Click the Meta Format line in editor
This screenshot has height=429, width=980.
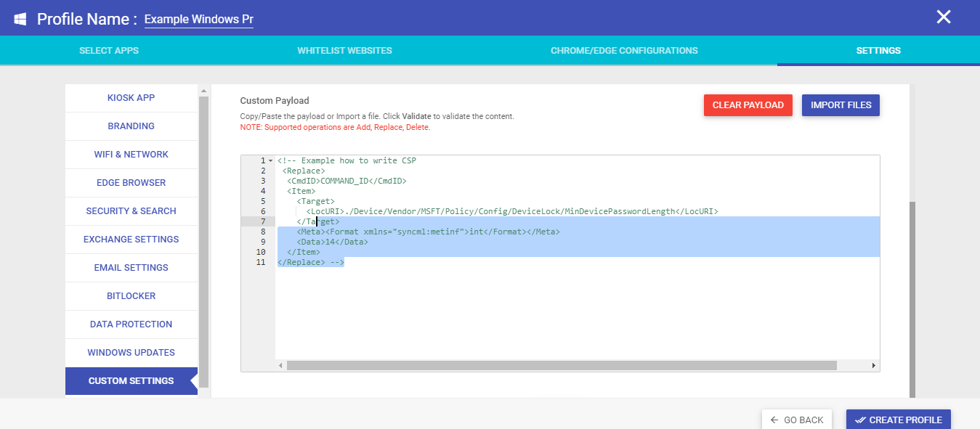pos(428,232)
